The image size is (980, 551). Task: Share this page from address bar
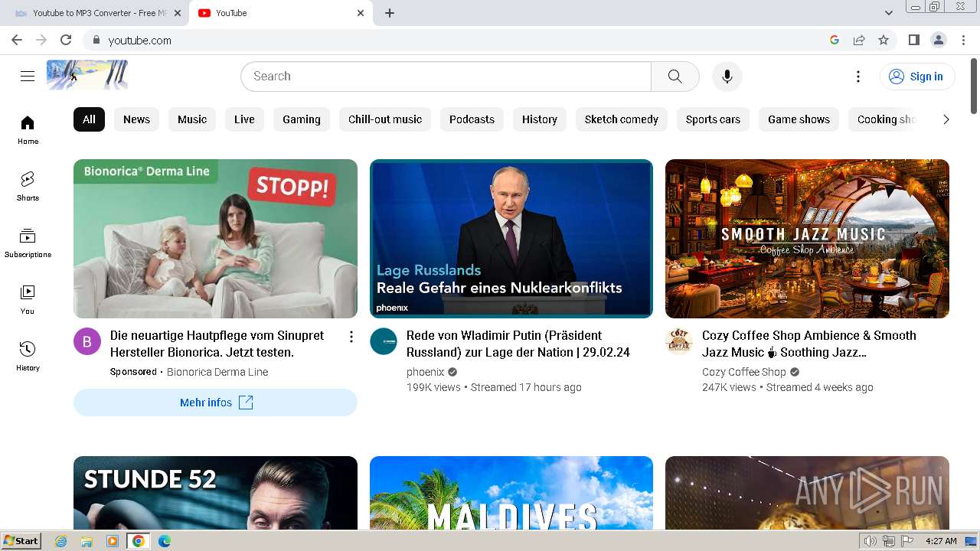[859, 40]
